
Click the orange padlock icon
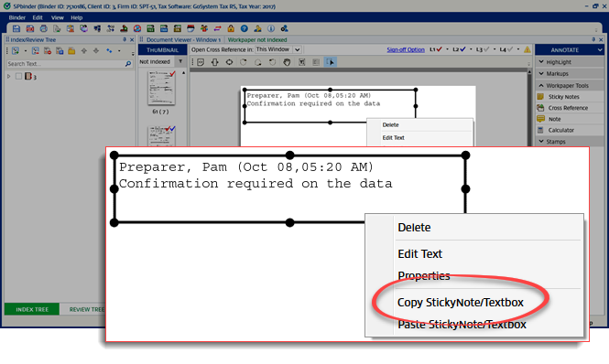click(x=231, y=28)
